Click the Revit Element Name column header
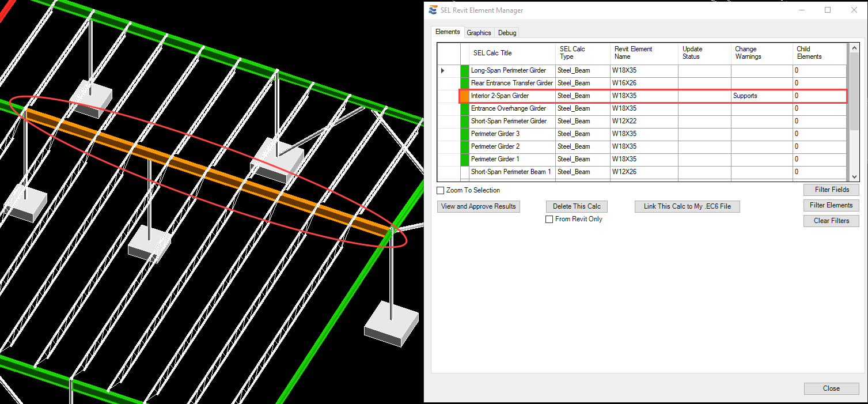 (x=644, y=53)
